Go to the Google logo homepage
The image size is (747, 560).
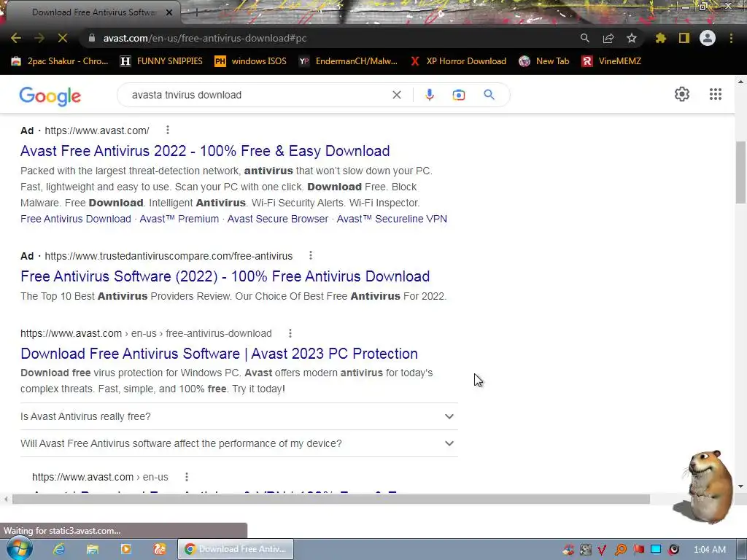point(50,96)
